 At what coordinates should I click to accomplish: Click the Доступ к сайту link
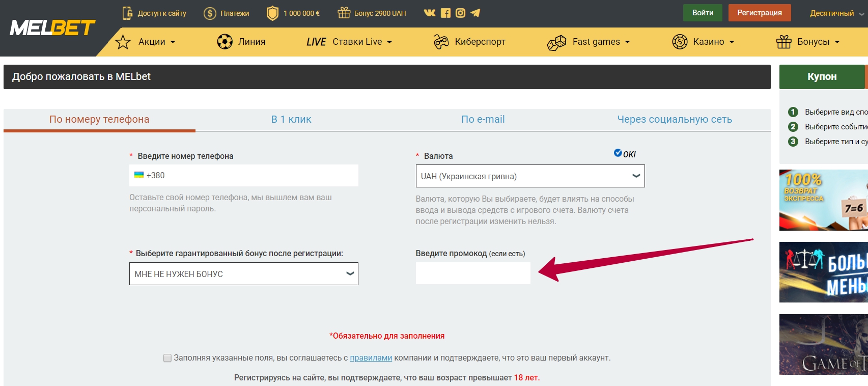tap(162, 13)
